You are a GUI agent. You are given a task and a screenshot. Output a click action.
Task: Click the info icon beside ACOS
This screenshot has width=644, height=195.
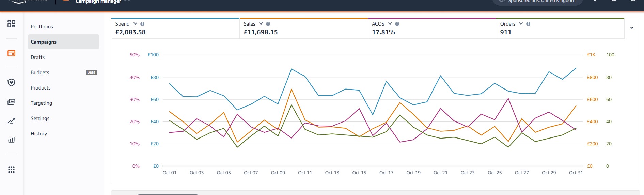pyautogui.click(x=397, y=24)
